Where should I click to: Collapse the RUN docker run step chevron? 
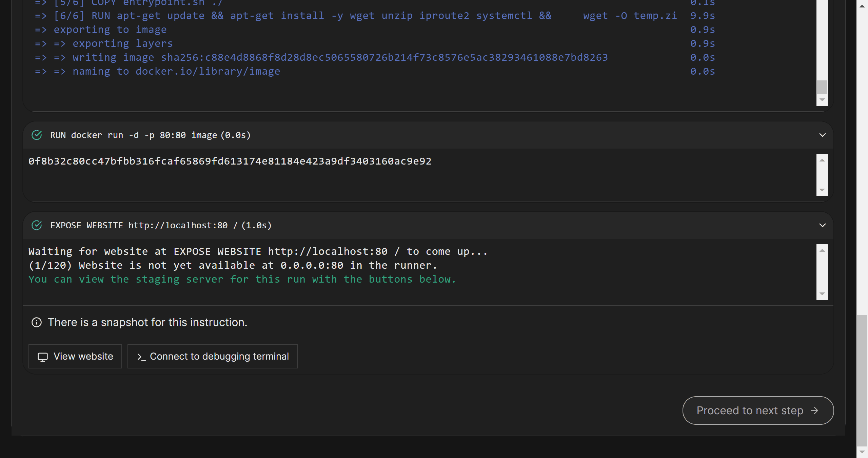822,135
